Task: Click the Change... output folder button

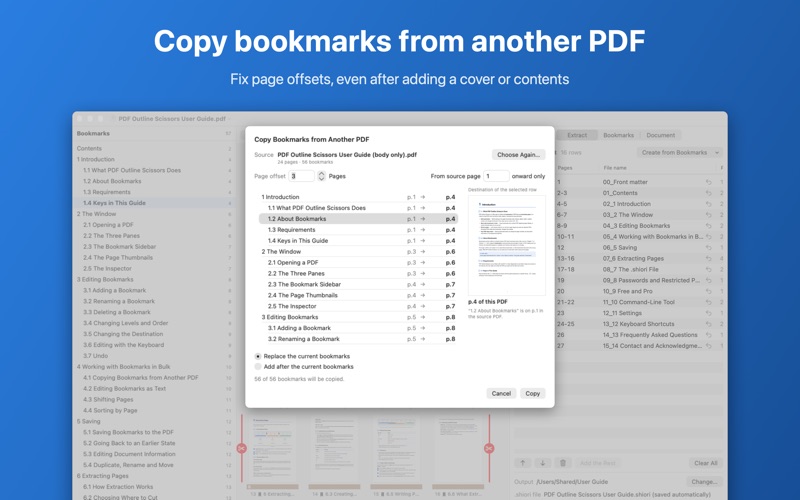Action: pyautogui.click(x=704, y=482)
